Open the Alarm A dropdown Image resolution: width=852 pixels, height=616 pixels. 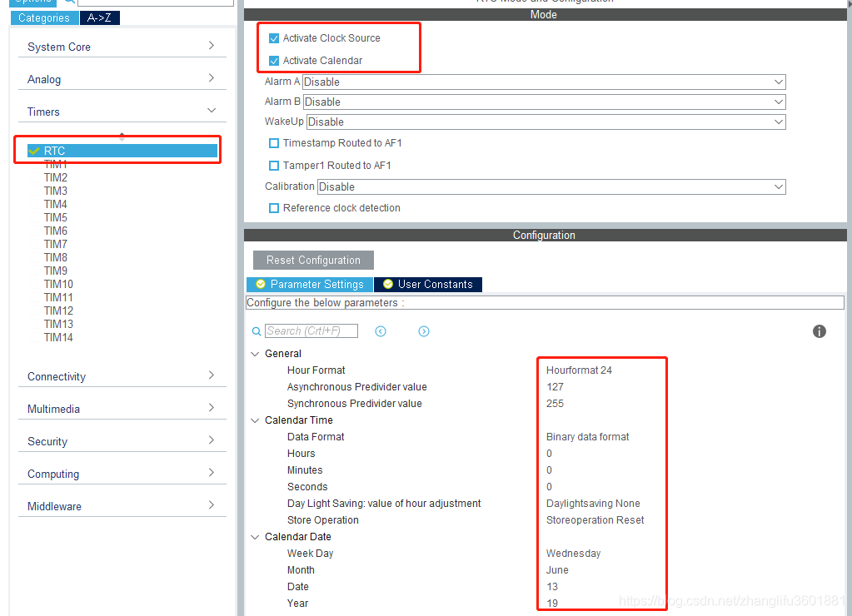coord(544,82)
